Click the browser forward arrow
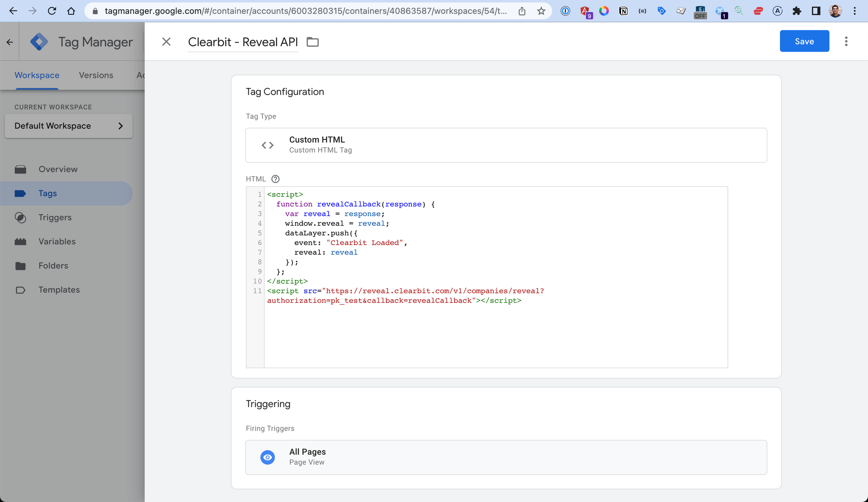Image resolution: width=868 pixels, height=502 pixels. point(33,11)
